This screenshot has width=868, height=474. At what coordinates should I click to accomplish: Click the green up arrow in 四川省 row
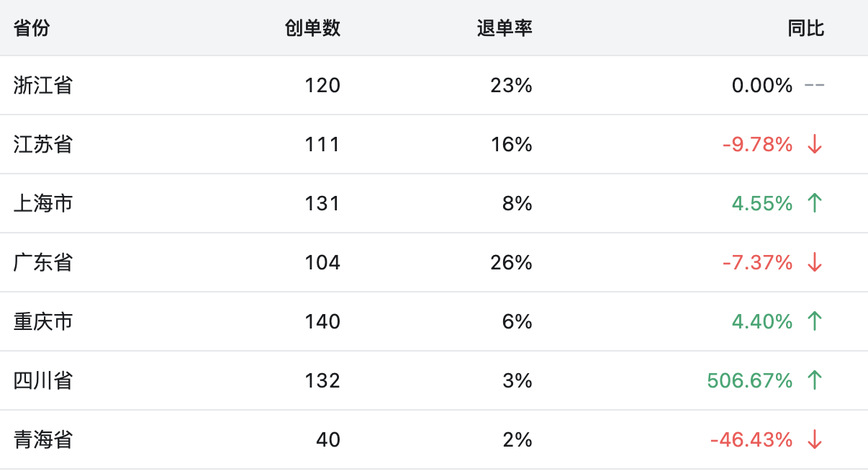pos(814,380)
